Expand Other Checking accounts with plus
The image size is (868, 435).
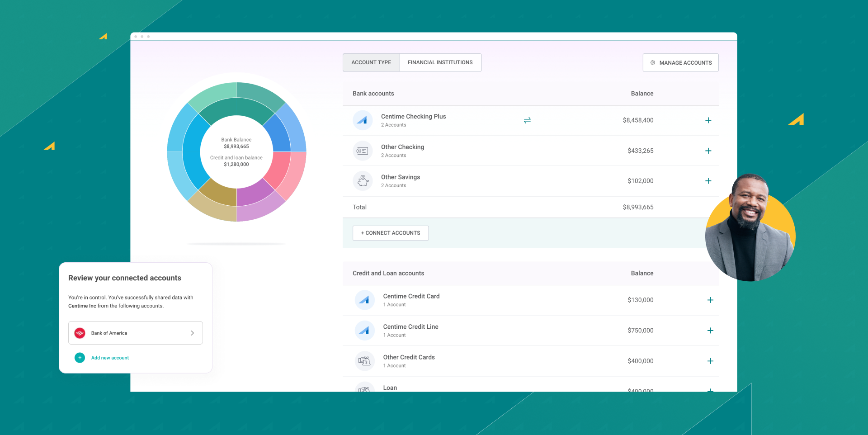click(x=708, y=151)
